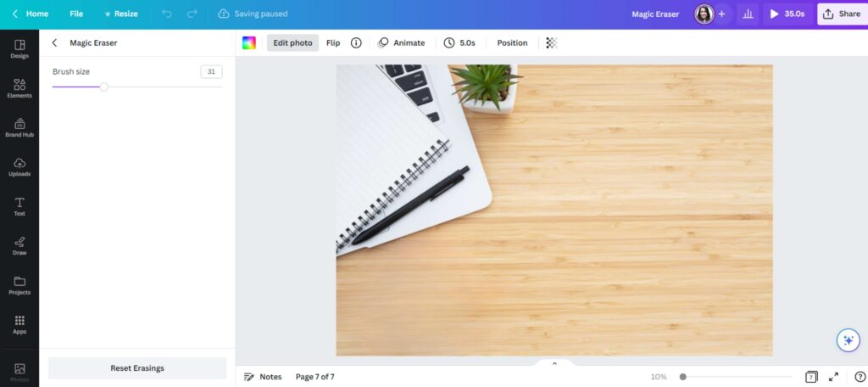Go back from Magic Eraser panel

(54, 42)
